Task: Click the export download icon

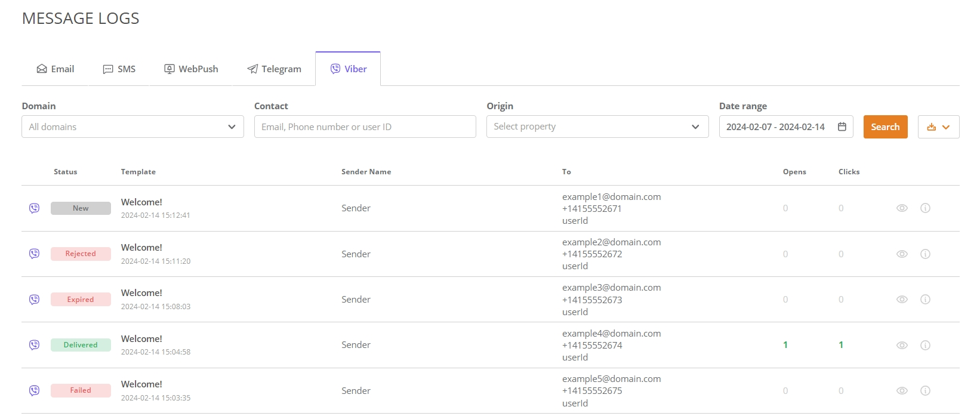Action: tap(931, 127)
